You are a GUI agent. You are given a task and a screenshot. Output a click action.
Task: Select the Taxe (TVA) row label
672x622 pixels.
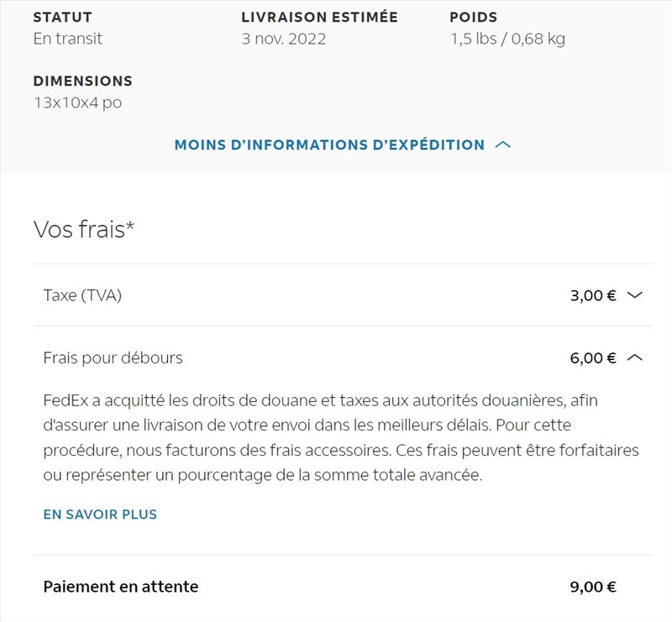(82, 295)
